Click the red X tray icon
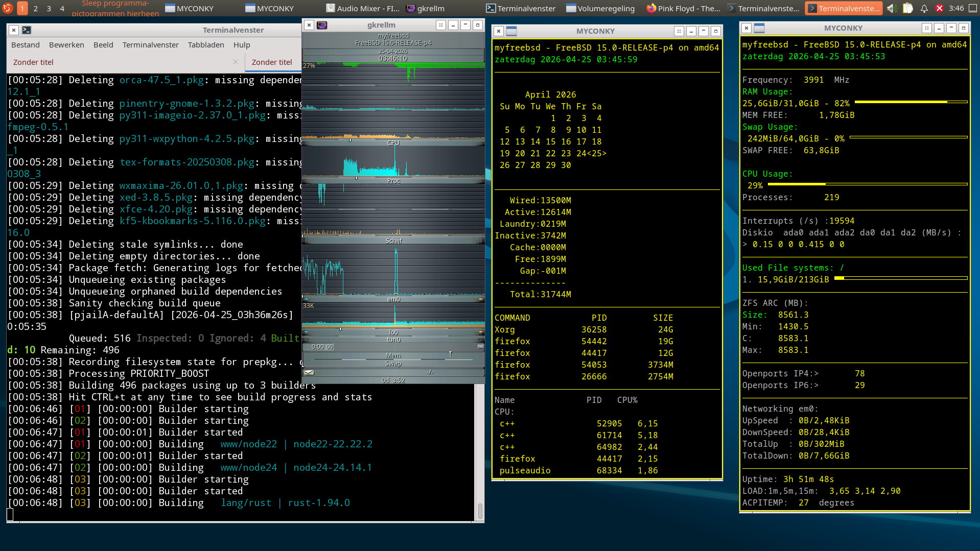This screenshot has width=980, height=551. point(939,8)
